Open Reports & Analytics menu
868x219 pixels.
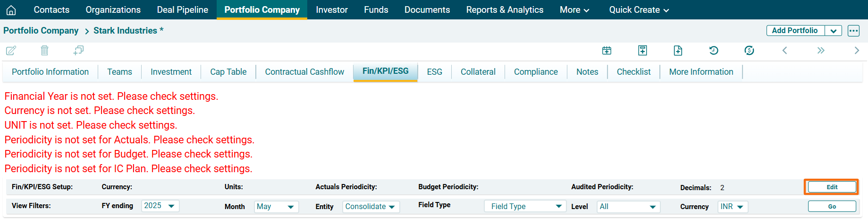505,10
